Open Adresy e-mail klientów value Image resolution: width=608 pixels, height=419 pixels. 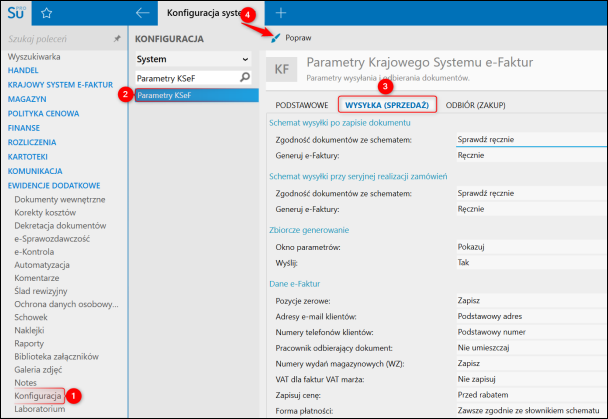(531, 316)
